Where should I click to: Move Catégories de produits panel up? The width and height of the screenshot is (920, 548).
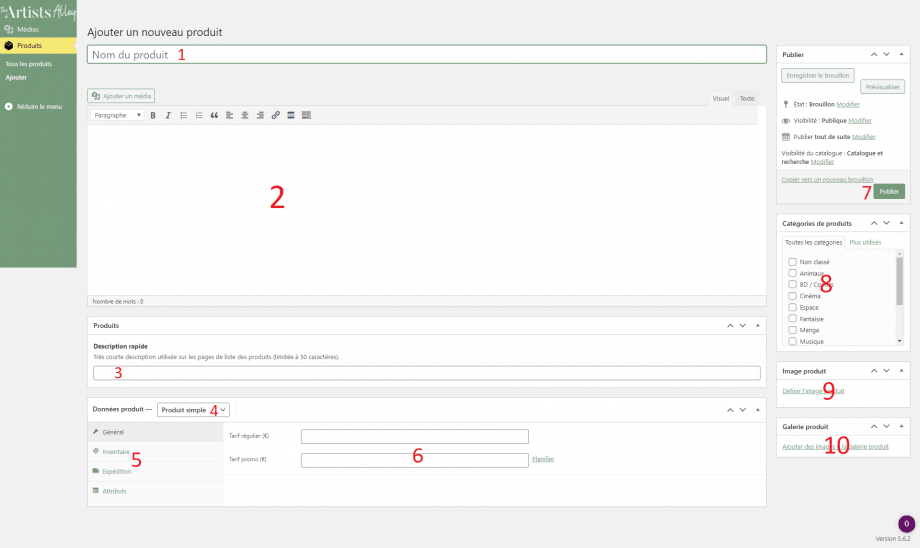[x=874, y=224]
